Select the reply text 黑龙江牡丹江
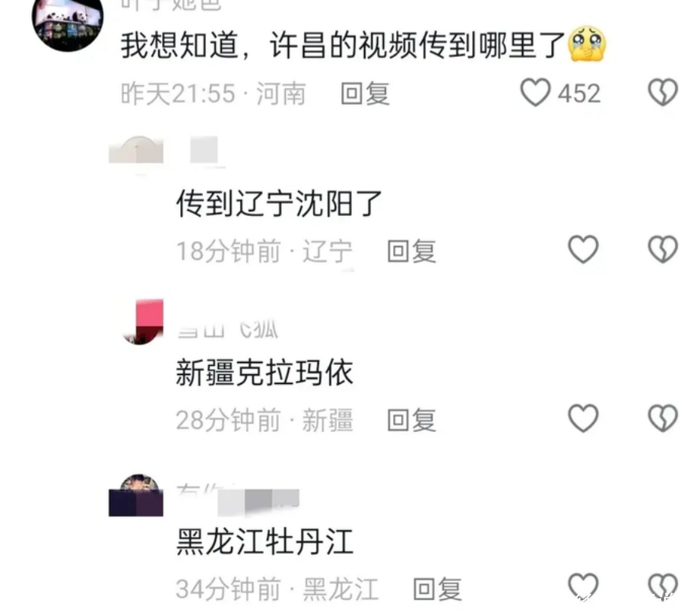Viewport: 681px width, 616px height. click(264, 541)
